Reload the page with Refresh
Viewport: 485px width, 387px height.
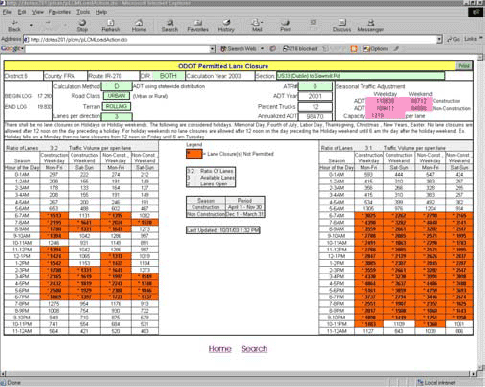tap(111, 26)
